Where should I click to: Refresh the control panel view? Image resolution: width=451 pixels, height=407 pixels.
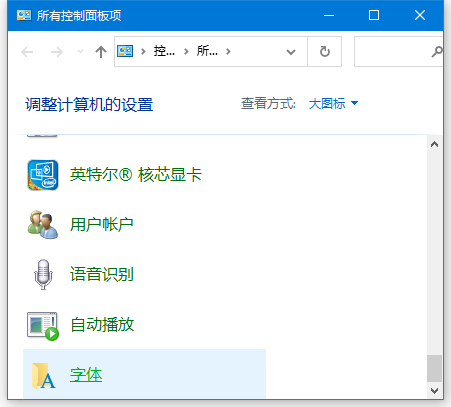325,52
